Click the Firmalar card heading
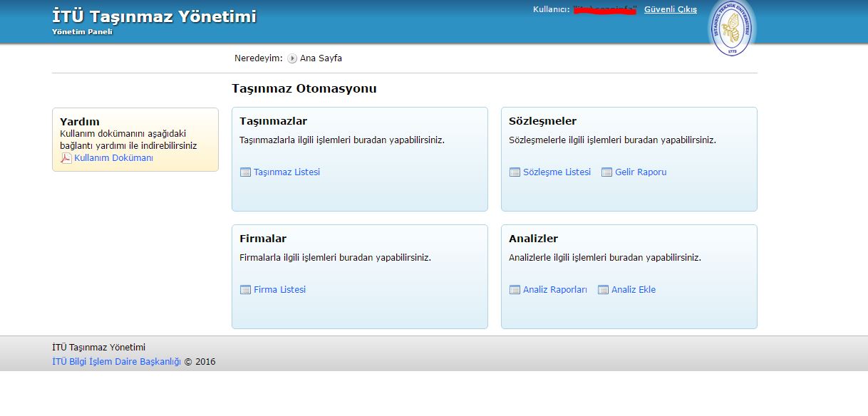The image size is (868, 416). tap(263, 239)
